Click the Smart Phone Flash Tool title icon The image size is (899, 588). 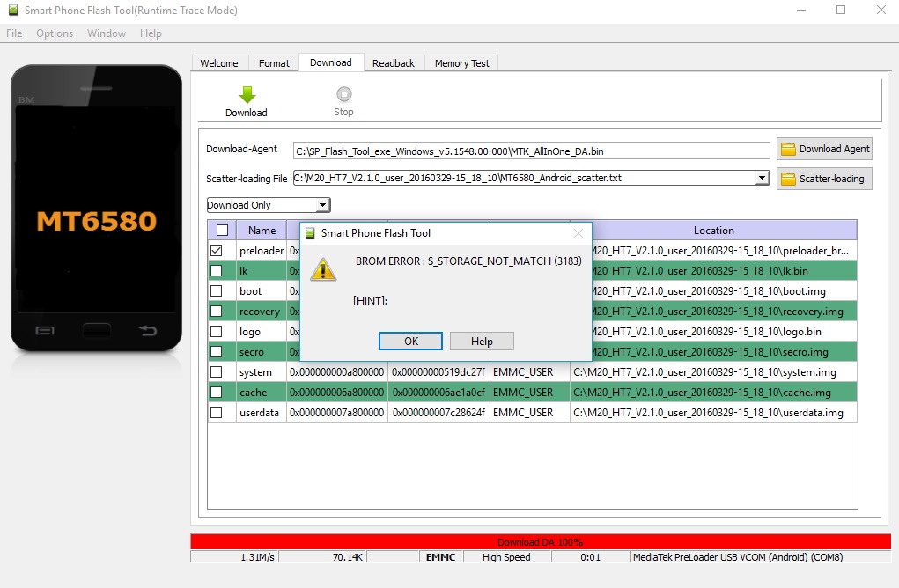[11, 10]
